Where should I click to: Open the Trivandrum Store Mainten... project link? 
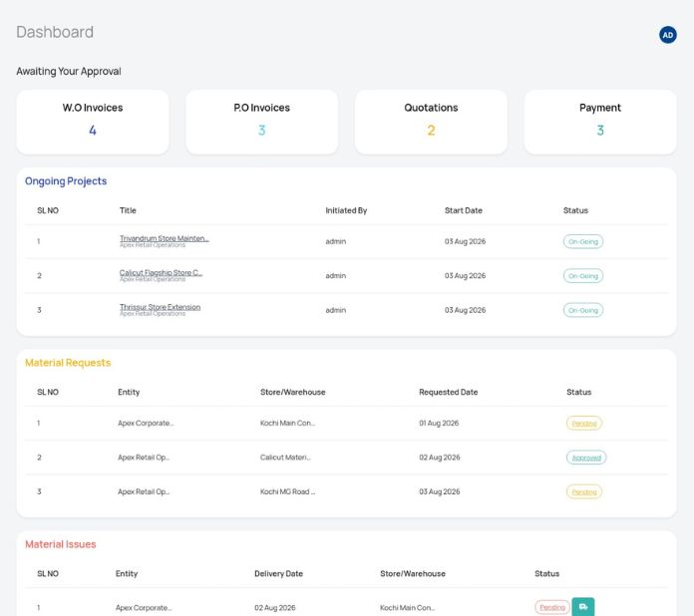pos(165,238)
